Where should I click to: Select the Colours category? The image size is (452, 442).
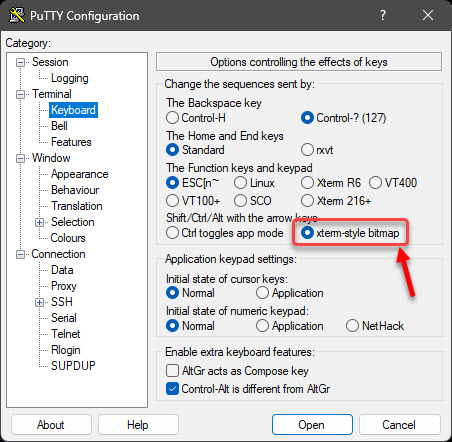(x=68, y=238)
